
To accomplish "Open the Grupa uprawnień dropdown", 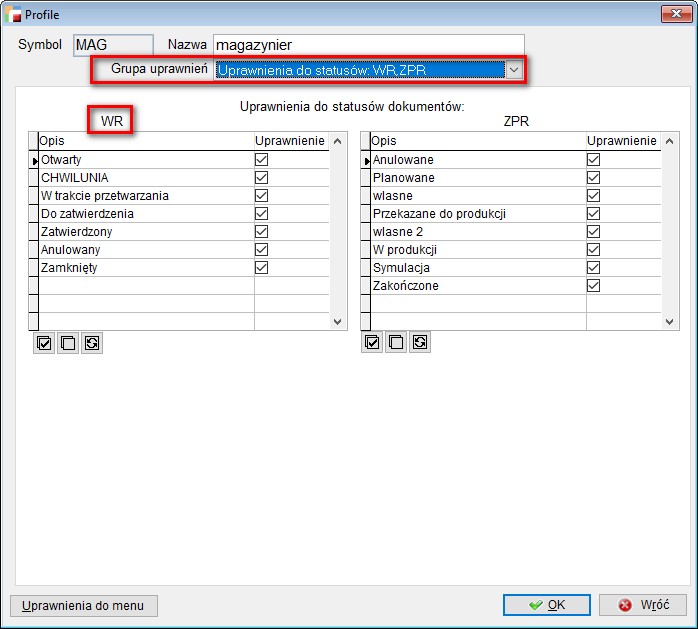I will pos(514,70).
